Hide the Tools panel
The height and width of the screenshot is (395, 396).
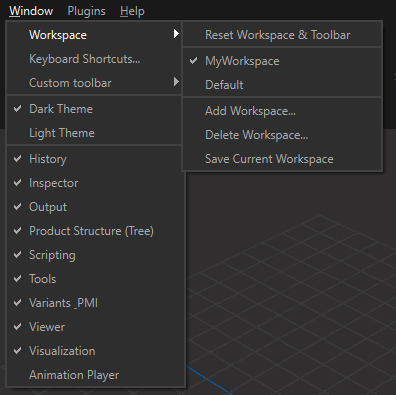pyautogui.click(x=96, y=279)
